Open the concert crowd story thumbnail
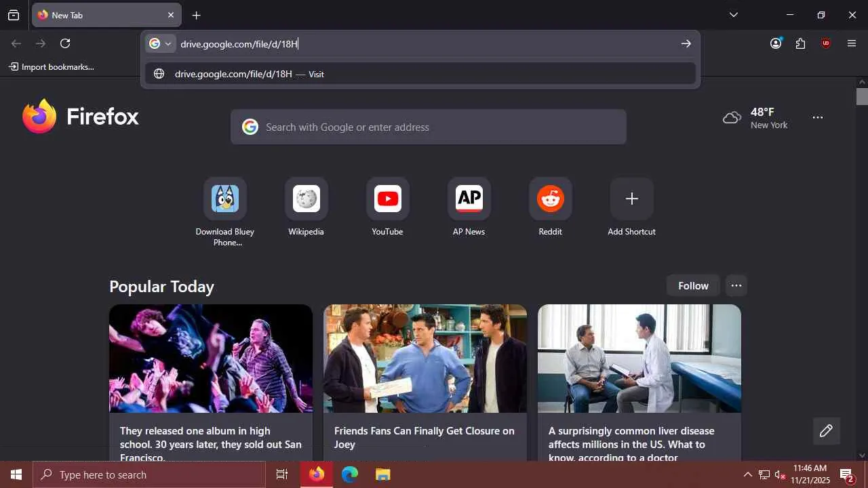Screen dimensions: 868x488 pos(211,359)
